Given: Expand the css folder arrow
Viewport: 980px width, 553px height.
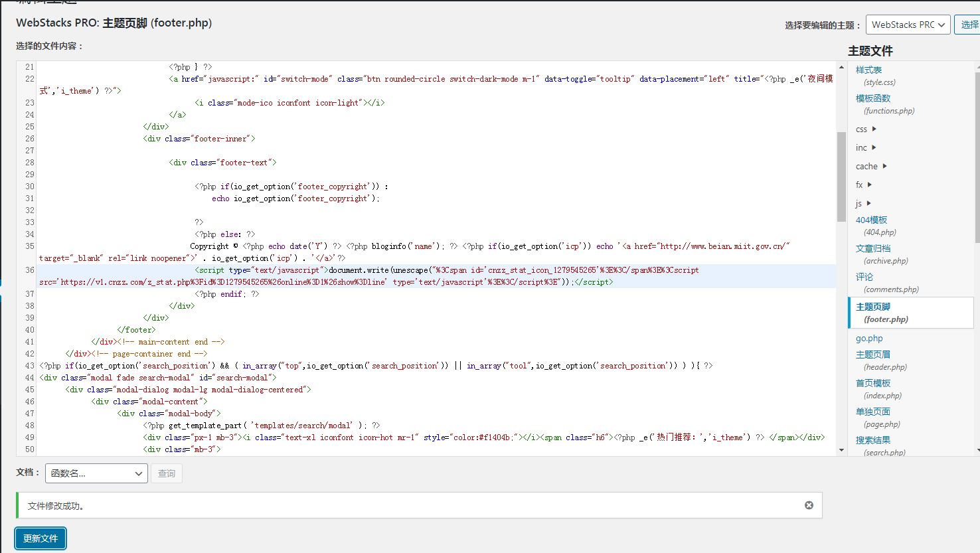Looking at the screenshot, I should point(874,129).
